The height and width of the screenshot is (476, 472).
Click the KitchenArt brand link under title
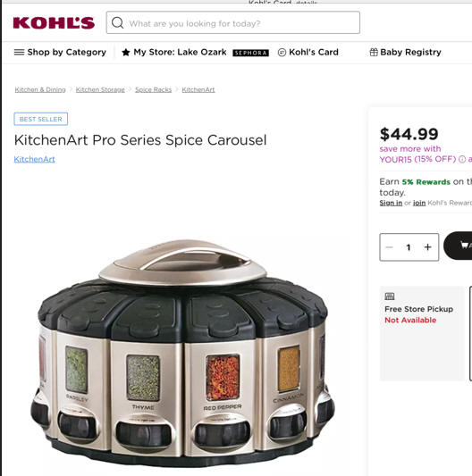[34, 159]
